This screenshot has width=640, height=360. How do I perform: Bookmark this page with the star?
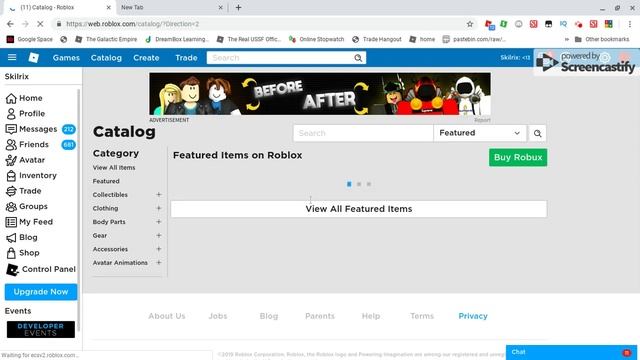(x=470, y=24)
